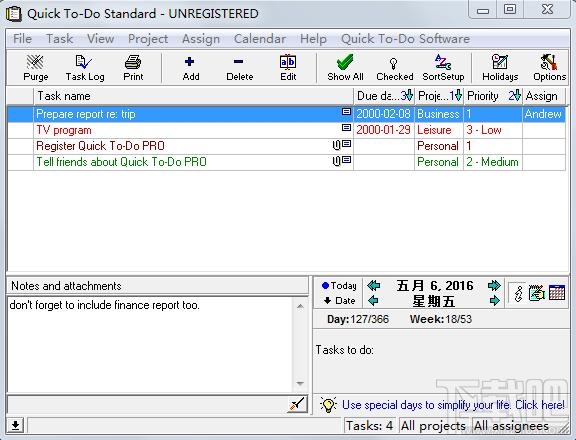576x440 pixels.
Task: Open the Quick To-Do Software menu
Action: pyautogui.click(x=406, y=39)
